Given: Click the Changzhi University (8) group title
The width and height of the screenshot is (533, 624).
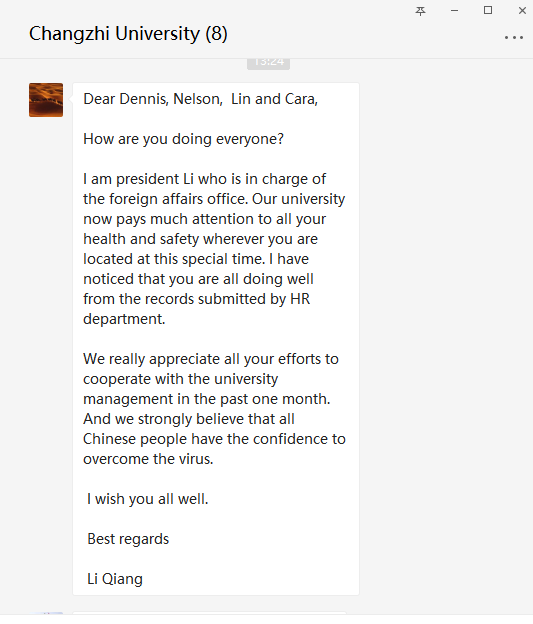Looking at the screenshot, I should [x=128, y=33].
